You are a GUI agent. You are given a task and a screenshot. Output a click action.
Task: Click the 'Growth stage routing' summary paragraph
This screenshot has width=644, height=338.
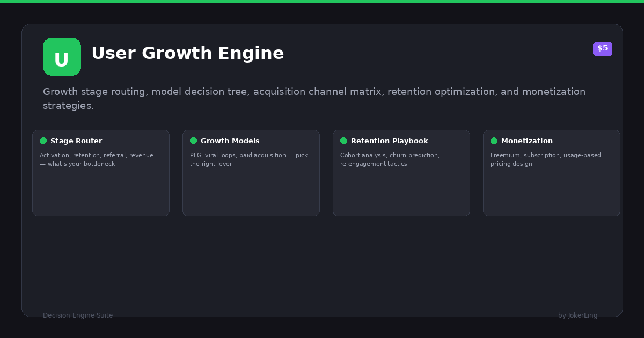314,99
